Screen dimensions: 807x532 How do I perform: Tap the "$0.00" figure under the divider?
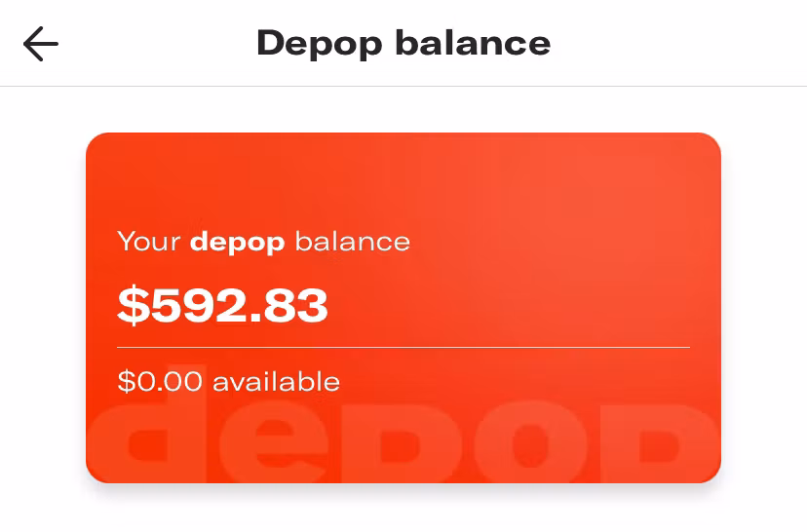pyautogui.click(x=160, y=381)
